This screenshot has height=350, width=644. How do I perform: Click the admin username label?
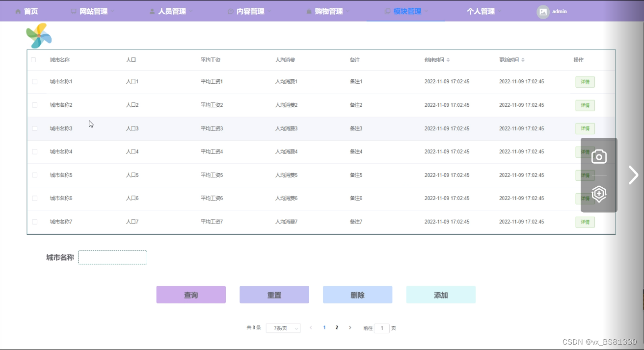(560, 11)
